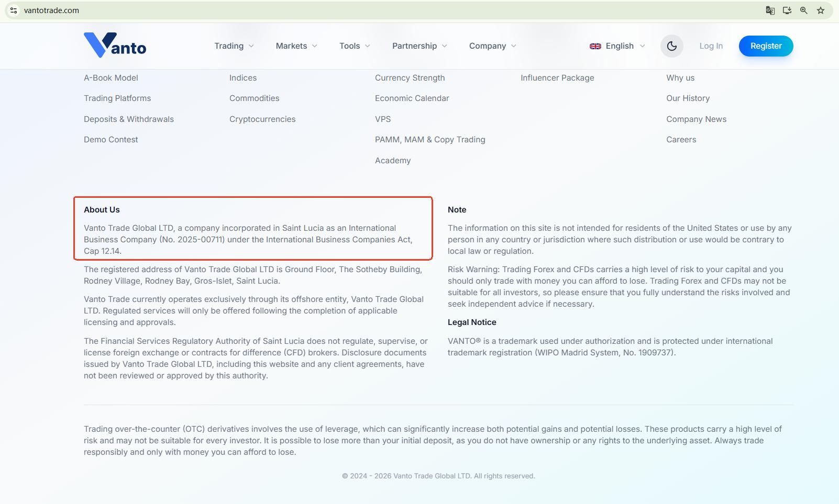Open the Currency Strength tool link

[410, 77]
